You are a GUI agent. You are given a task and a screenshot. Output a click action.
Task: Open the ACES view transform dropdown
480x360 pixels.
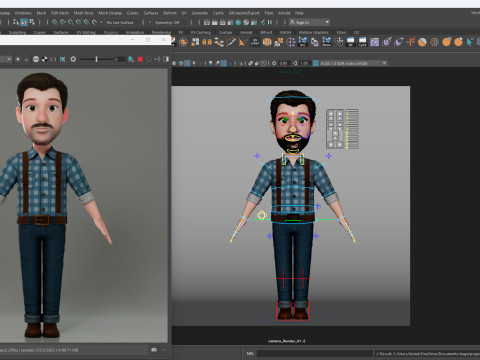coord(353,63)
